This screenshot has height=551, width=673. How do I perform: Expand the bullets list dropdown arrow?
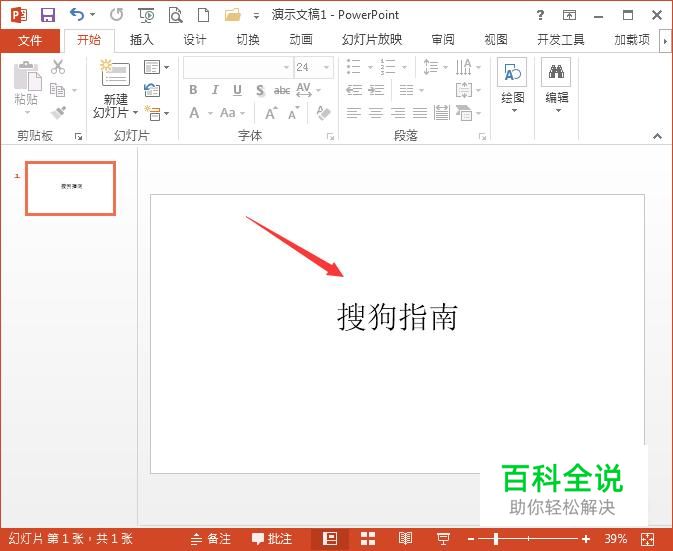click(x=370, y=67)
